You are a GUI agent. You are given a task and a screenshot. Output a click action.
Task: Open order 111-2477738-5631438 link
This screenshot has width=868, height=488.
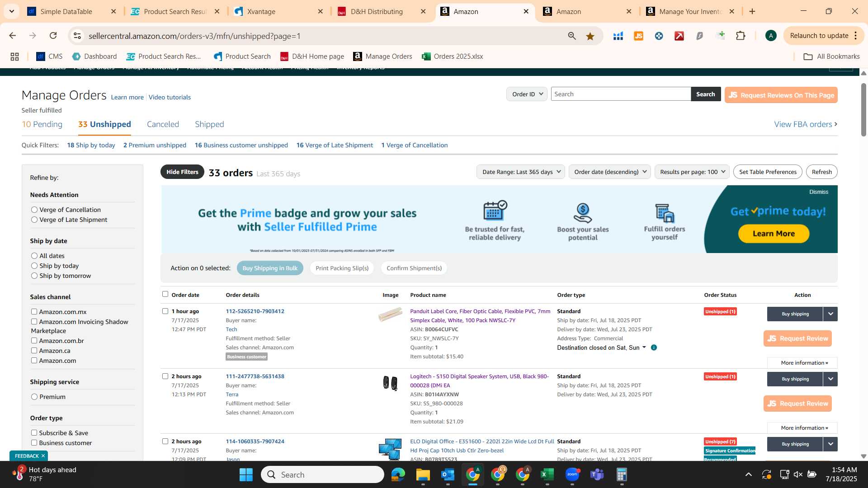tap(255, 376)
